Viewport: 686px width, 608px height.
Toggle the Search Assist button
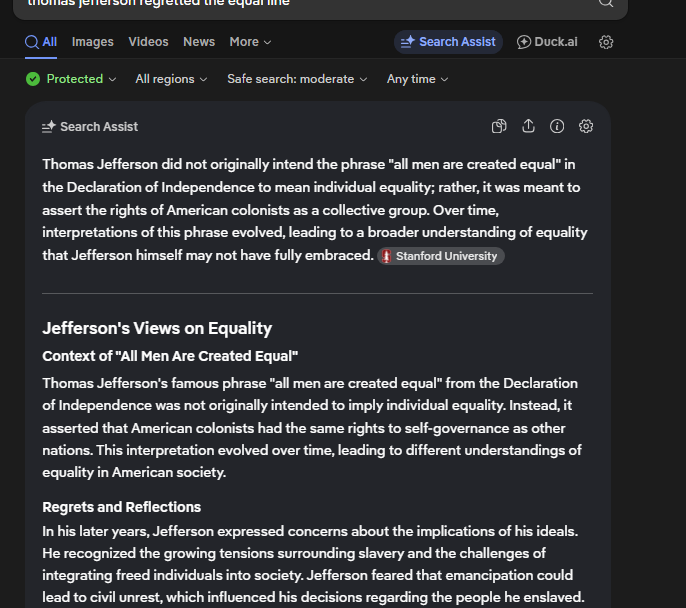pyautogui.click(x=448, y=42)
